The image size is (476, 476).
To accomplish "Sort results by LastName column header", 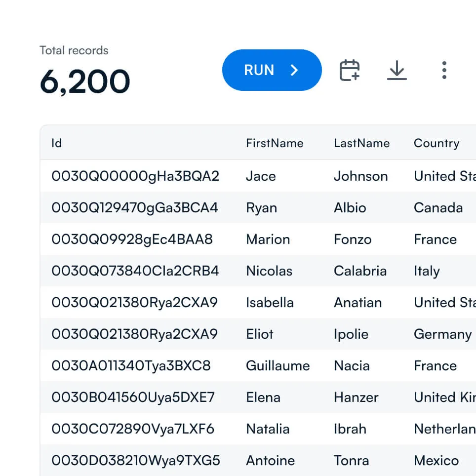I will (362, 143).
